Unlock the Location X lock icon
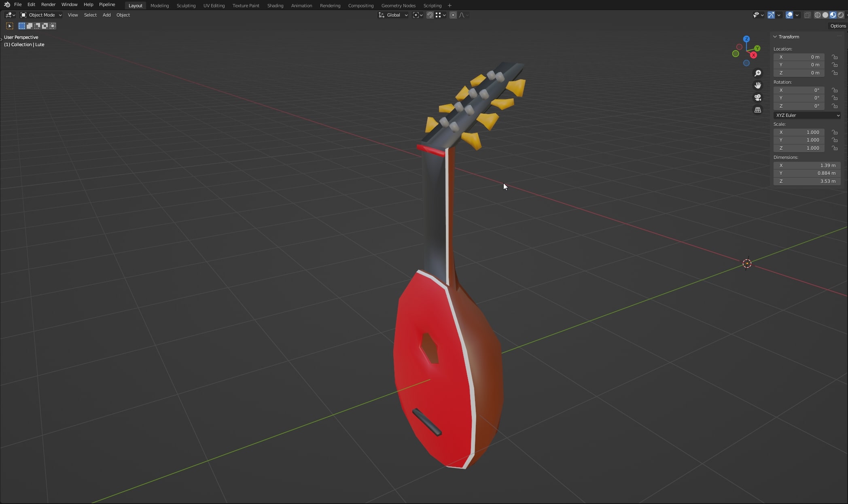This screenshot has width=848, height=504. (x=835, y=57)
